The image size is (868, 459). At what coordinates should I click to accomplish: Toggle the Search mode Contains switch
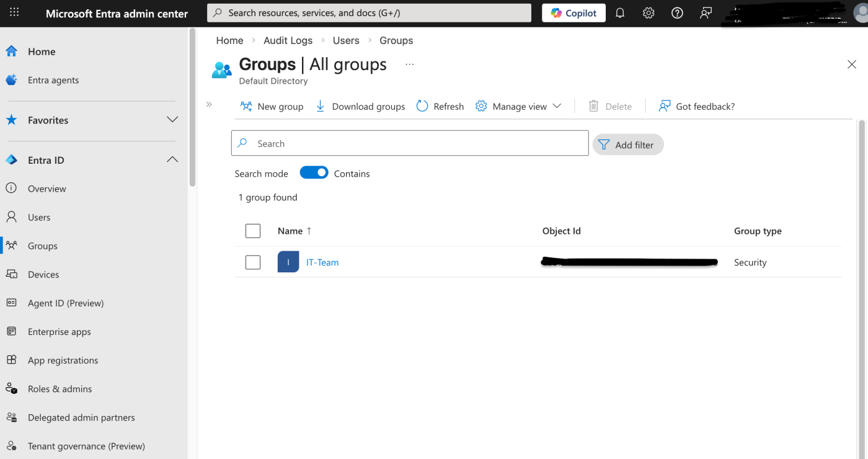314,173
